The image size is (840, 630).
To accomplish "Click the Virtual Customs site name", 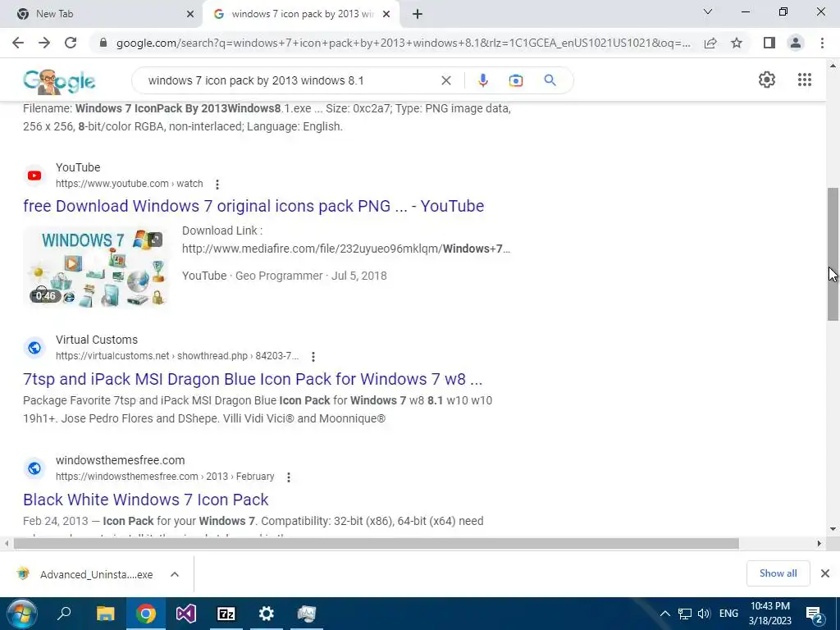I will [x=97, y=340].
